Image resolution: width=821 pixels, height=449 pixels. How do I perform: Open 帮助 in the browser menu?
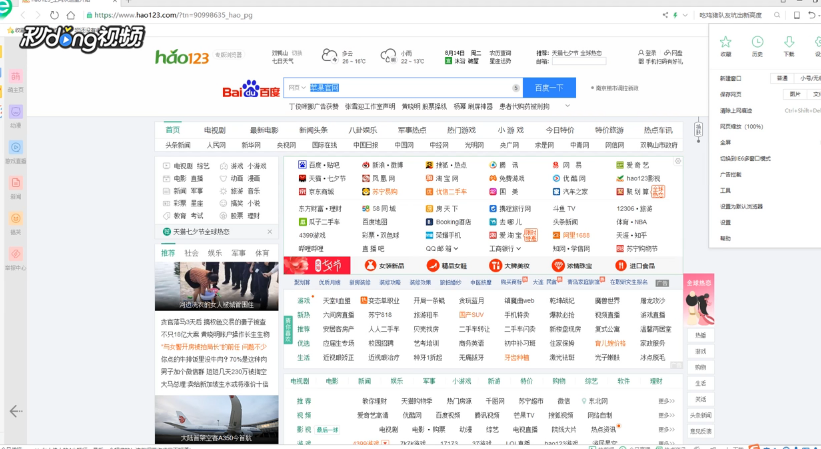(725, 239)
